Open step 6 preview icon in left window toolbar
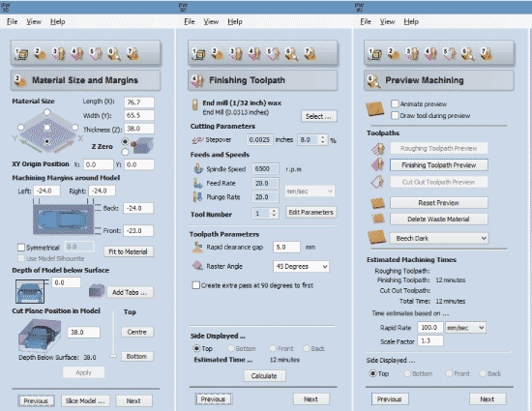Screen dimensions: 532x411 114,54
